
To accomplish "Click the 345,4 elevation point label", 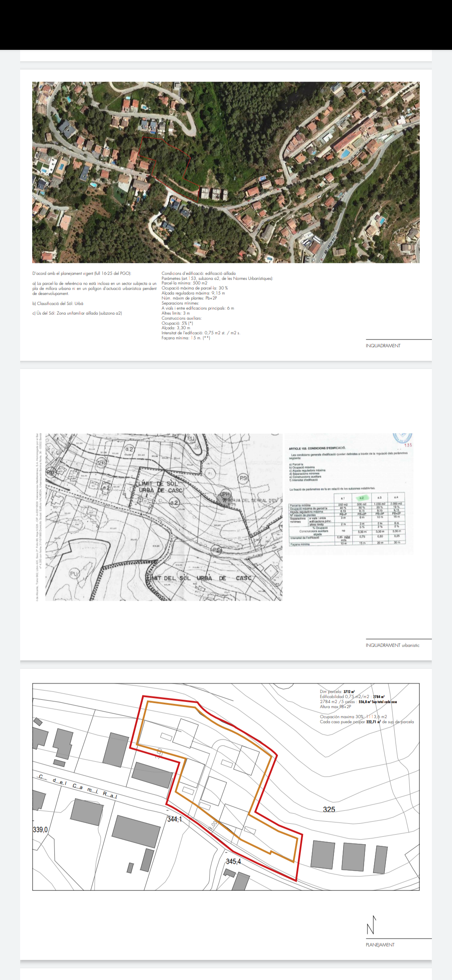I will coord(233,861).
